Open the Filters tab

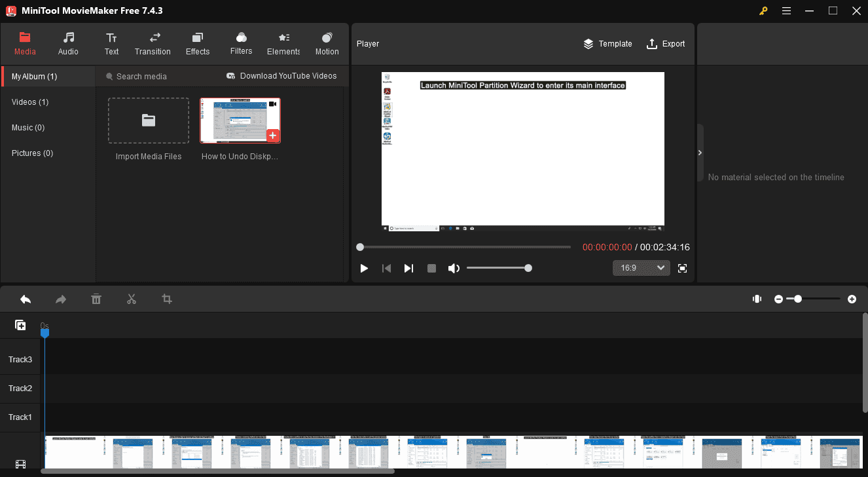click(241, 43)
